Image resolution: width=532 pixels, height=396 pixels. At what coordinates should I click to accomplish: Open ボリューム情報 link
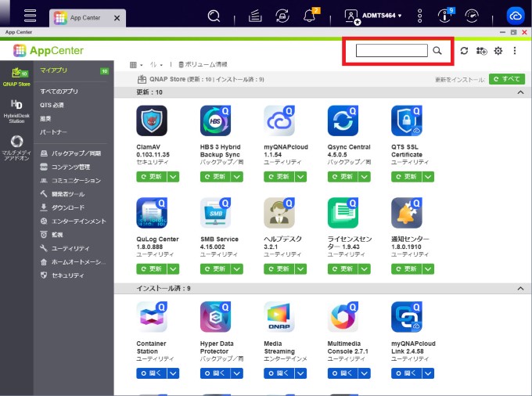coord(203,64)
